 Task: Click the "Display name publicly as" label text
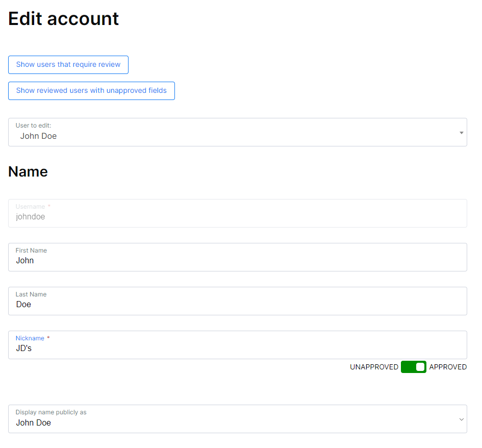[x=51, y=412]
